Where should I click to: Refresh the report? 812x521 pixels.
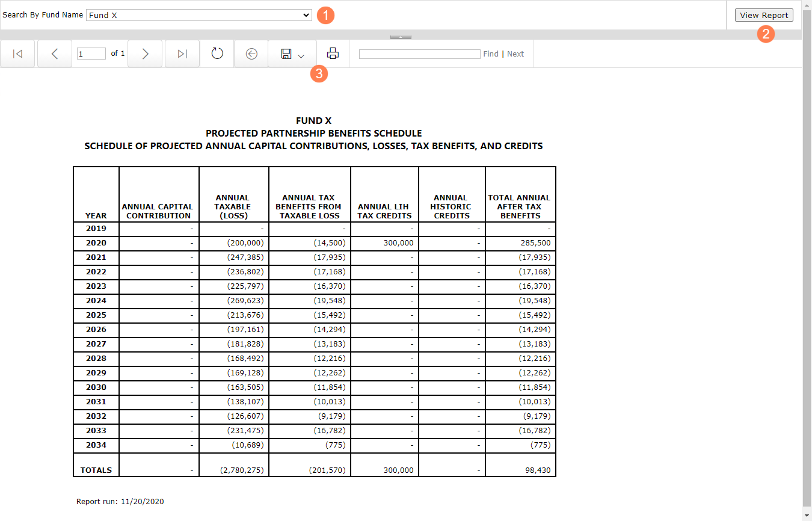tap(217, 54)
